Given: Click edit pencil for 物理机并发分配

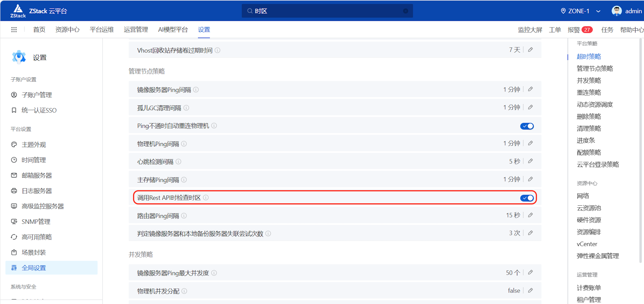Looking at the screenshot, I should [530, 290].
